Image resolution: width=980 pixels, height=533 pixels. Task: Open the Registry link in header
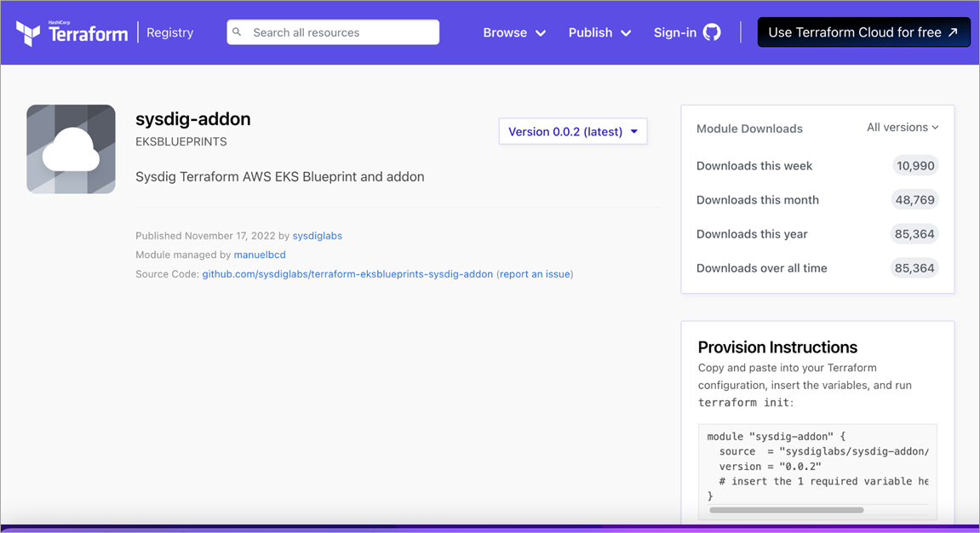click(x=170, y=32)
